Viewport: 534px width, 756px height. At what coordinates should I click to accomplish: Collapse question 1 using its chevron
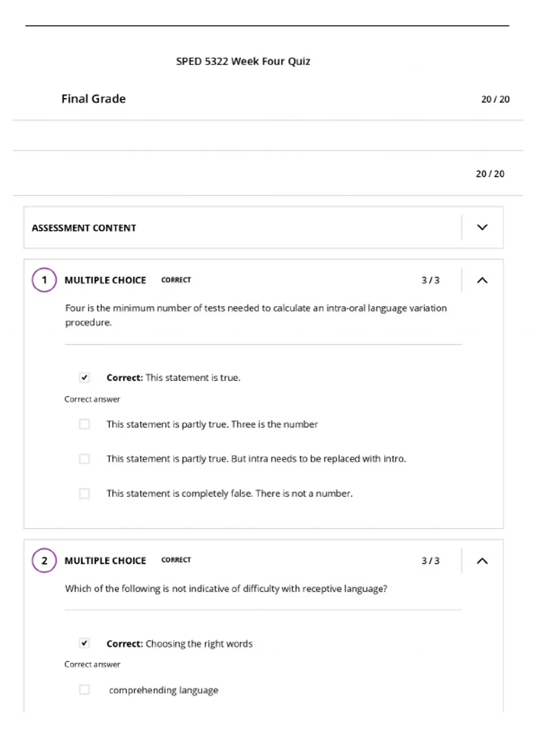click(x=482, y=280)
